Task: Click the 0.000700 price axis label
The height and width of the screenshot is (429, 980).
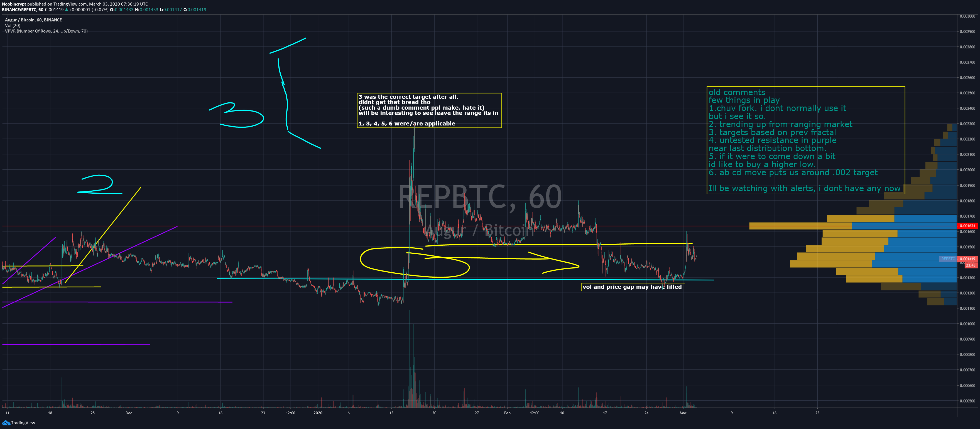Action: (967, 370)
